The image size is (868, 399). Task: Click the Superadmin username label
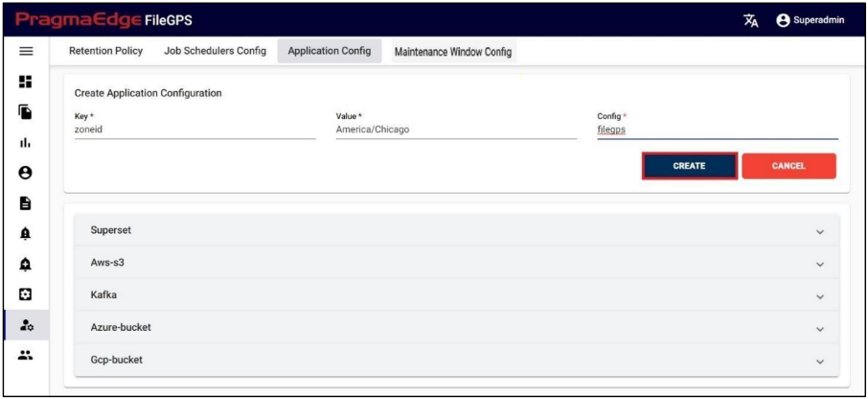click(x=819, y=20)
